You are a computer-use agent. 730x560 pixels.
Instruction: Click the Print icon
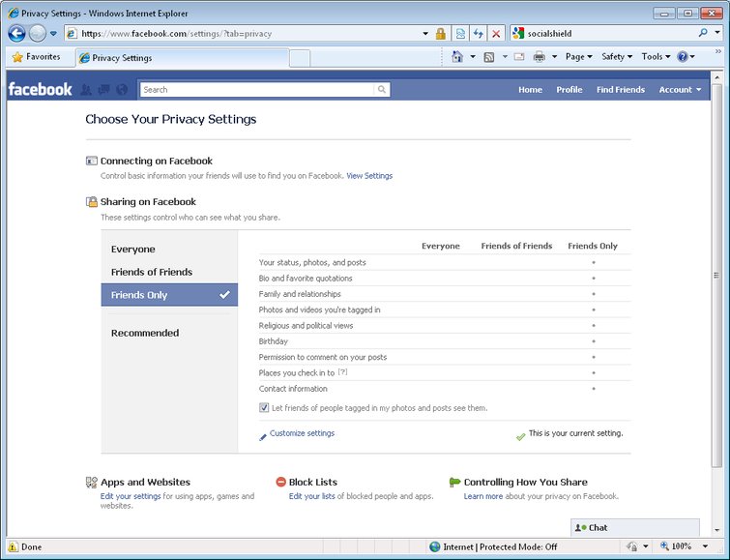click(x=540, y=57)
